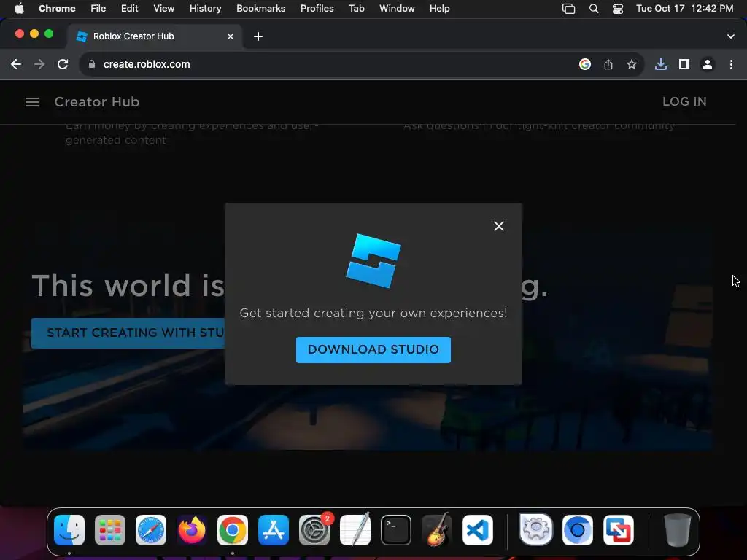Click the Roblox Studio logo in dialog
Viewport: 747px width, 560px height.
pos(373,260)
